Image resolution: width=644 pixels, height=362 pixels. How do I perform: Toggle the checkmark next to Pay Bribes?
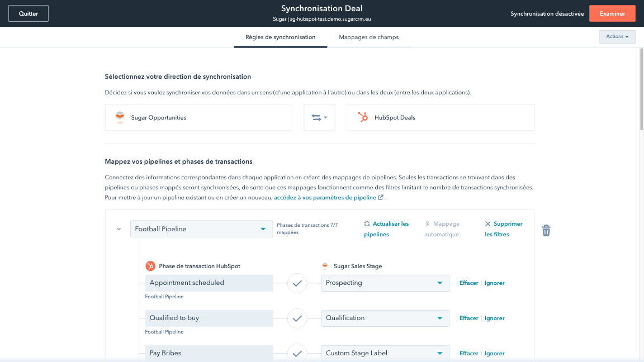297,353
